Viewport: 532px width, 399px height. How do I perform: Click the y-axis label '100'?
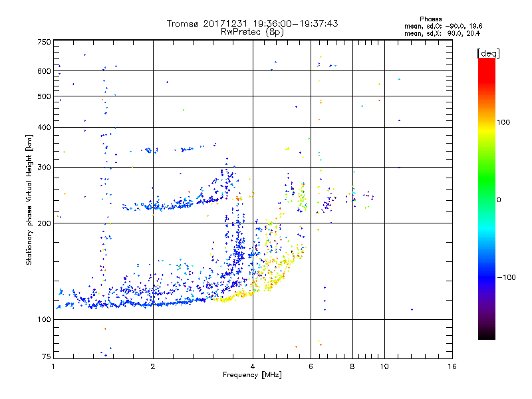click(44, 320)
